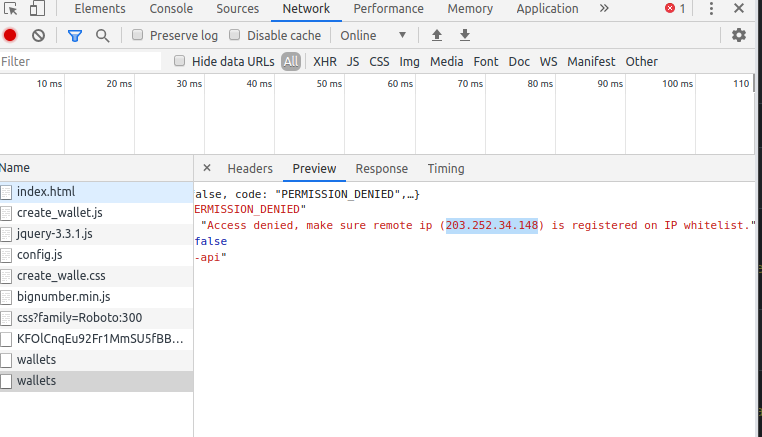Open the Memory tab
This screenshot has height=437, width=762.
[470, 9]
